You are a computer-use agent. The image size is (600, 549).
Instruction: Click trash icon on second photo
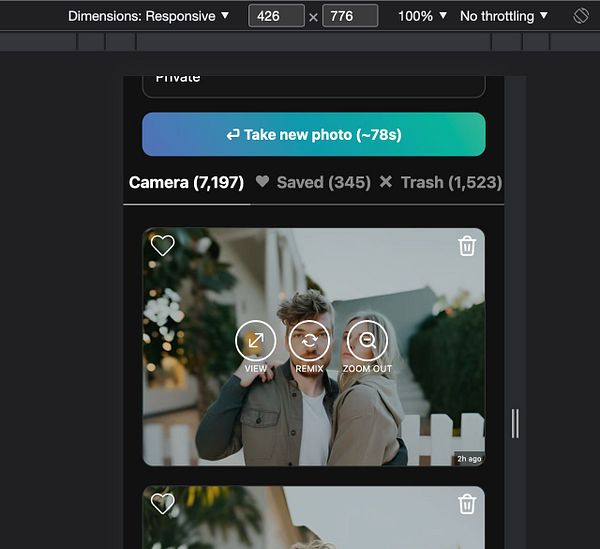[x=467, y=504]
